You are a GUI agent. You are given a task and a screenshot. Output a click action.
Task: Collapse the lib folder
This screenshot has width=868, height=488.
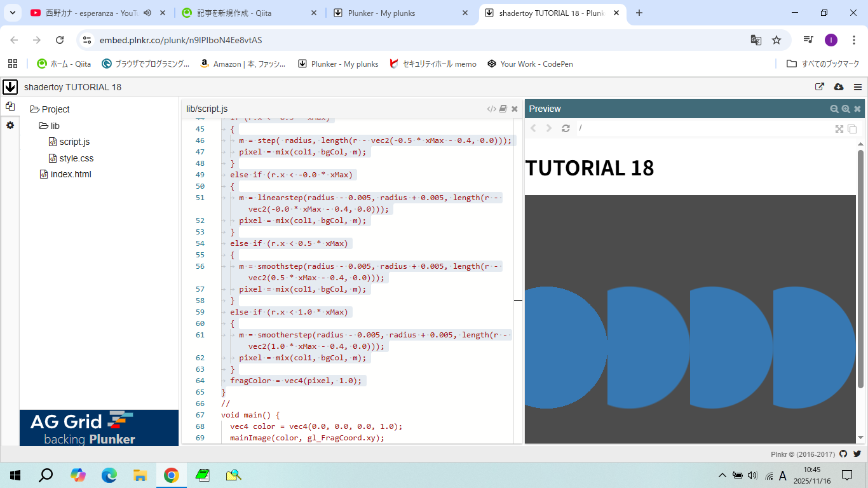pos(50,126)
